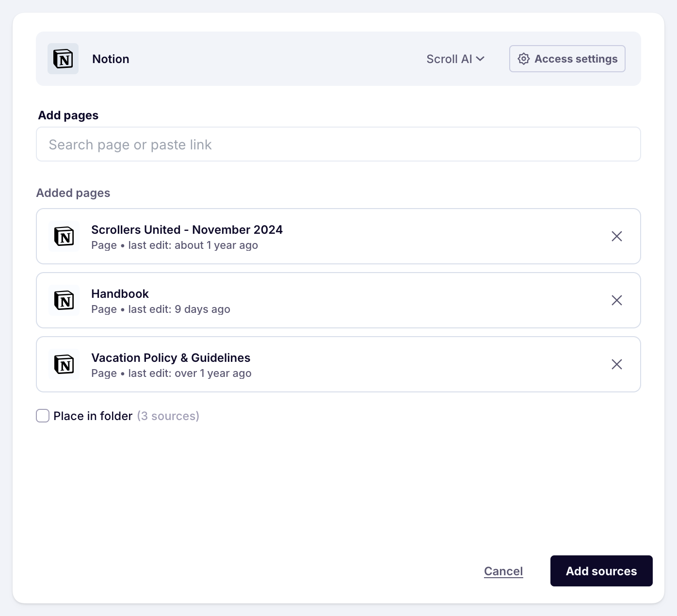This screenshot has width=677, height=616.
Task: Remove Scrollers United - November 2024 page
Action: click(616, 236)
